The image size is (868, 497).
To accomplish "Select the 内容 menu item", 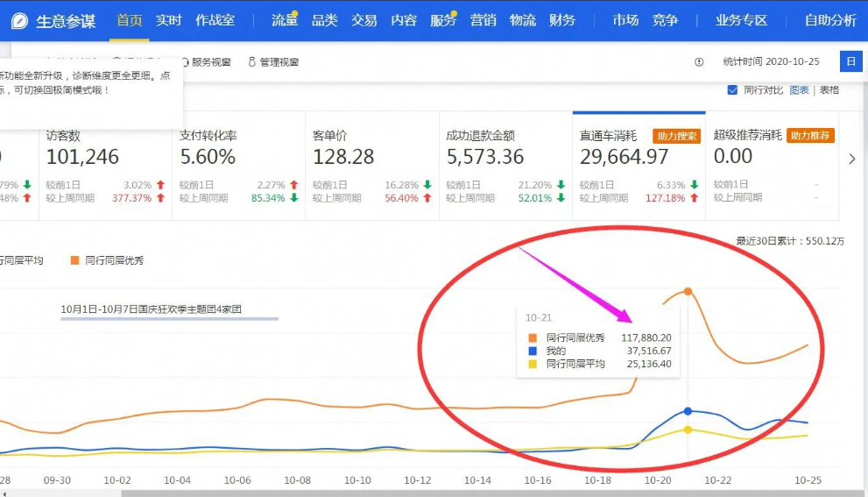I will (x=404, y=20).
